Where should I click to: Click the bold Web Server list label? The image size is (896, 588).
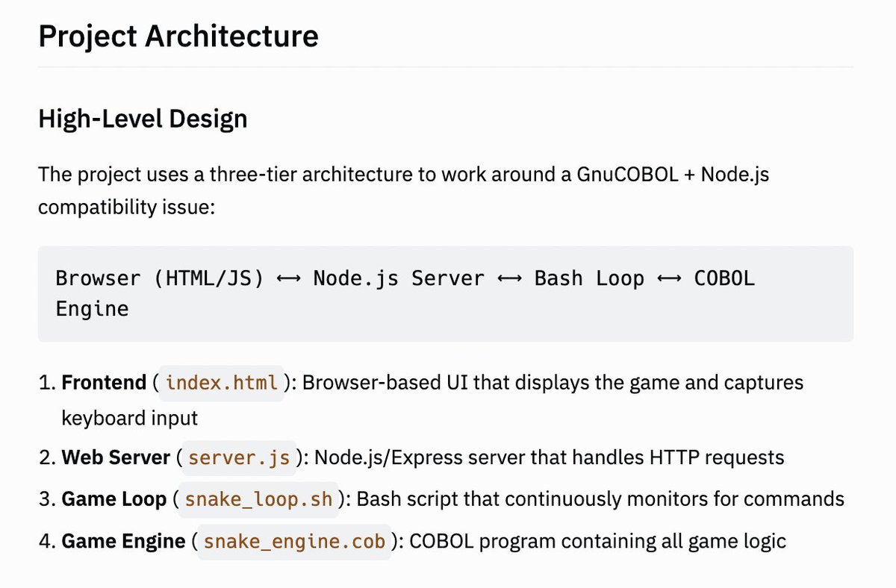pos(116,457)
